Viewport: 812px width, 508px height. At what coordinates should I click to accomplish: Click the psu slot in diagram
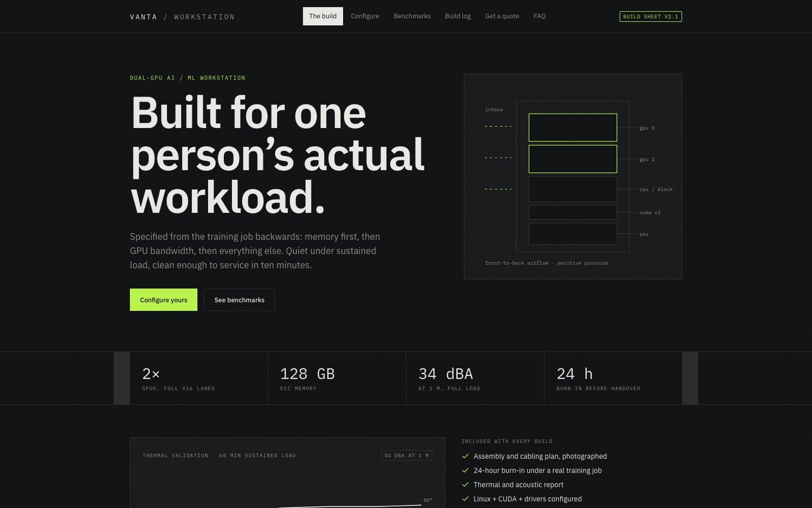coord(572,234)
